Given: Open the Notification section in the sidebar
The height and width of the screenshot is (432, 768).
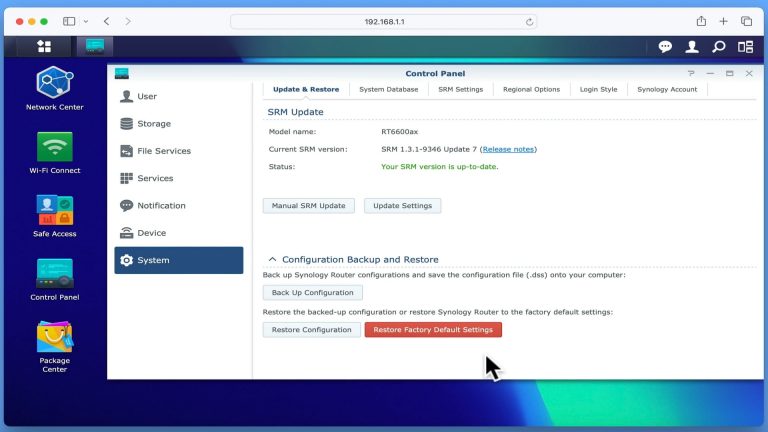Looking at the screenshot, I should tap(179, 206).
